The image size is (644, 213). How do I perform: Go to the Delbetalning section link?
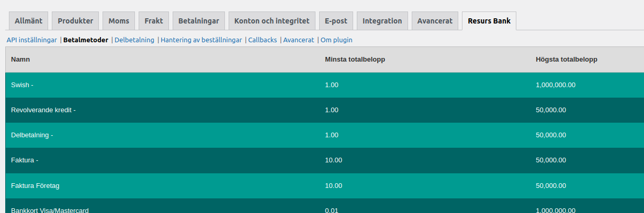click(134, 40)
